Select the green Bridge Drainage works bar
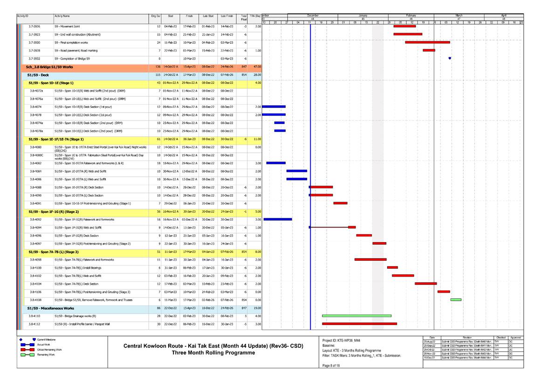Viewport: 555px width, 392px height. pos(358,315)
